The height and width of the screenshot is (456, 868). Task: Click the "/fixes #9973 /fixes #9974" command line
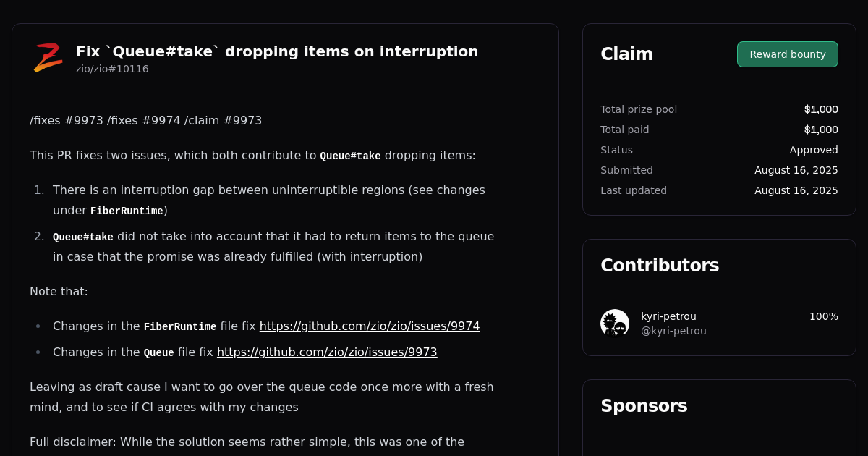145,121
